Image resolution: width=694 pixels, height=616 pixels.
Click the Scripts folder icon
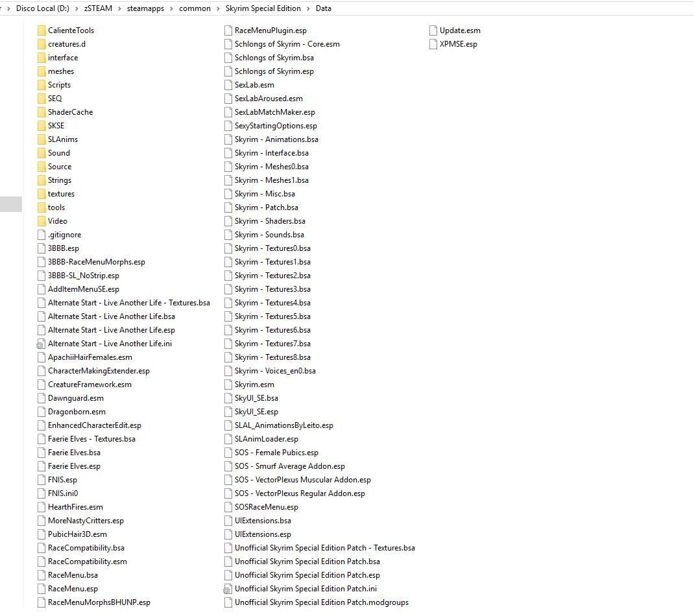coord(42,85)
